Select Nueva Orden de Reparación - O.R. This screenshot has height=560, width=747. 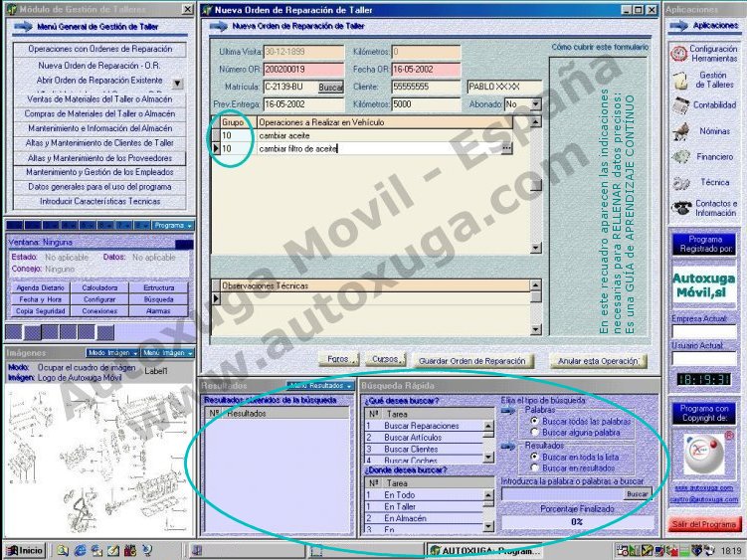tap(99, 66)
